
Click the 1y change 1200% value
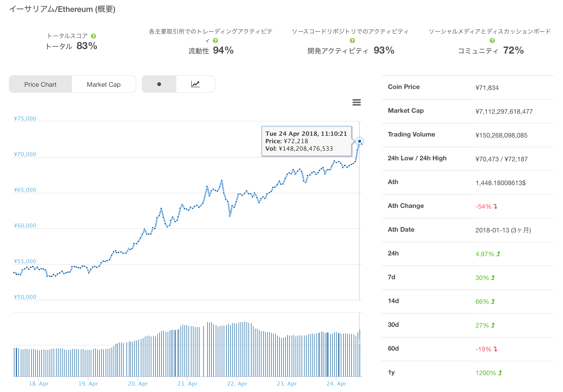[x=489, y=373]
